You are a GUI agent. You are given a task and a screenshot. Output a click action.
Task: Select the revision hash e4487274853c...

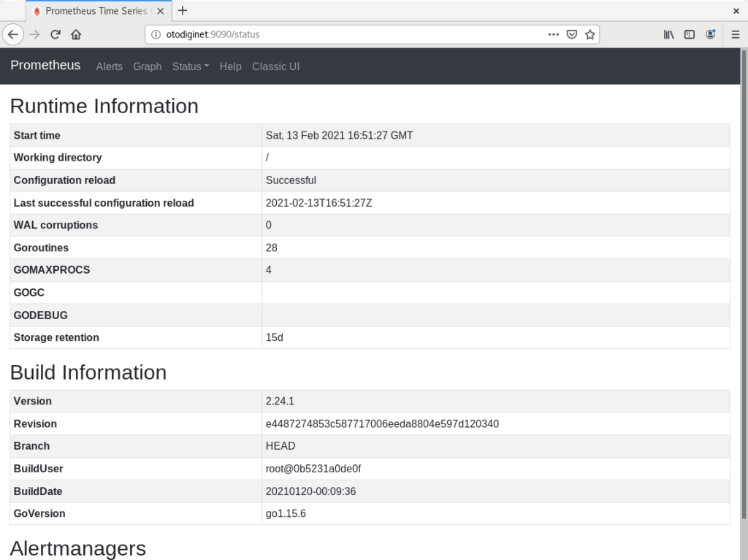[382, 423]
